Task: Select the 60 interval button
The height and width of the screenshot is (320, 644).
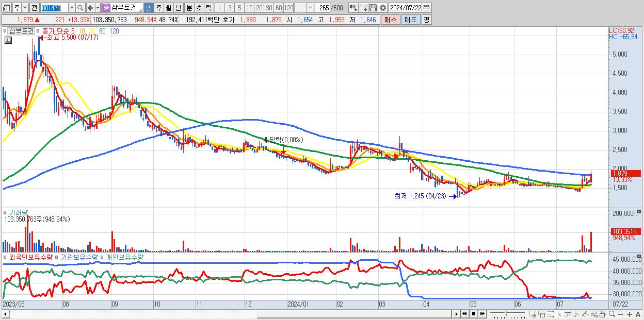Action: pyautogui.click(x=279, y=8)
